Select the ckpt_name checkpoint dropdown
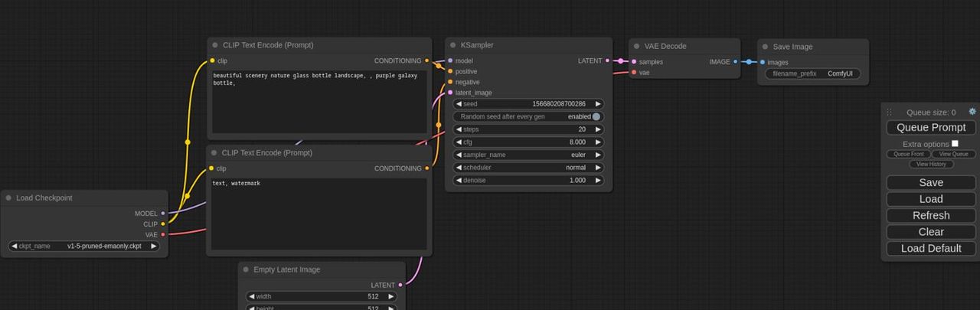 (84, 246)
